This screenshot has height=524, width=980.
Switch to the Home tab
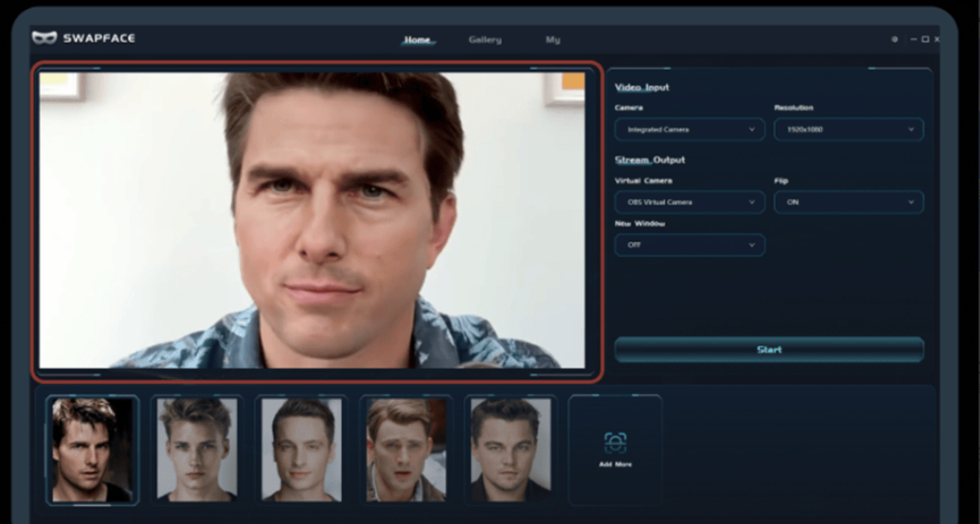417,40
